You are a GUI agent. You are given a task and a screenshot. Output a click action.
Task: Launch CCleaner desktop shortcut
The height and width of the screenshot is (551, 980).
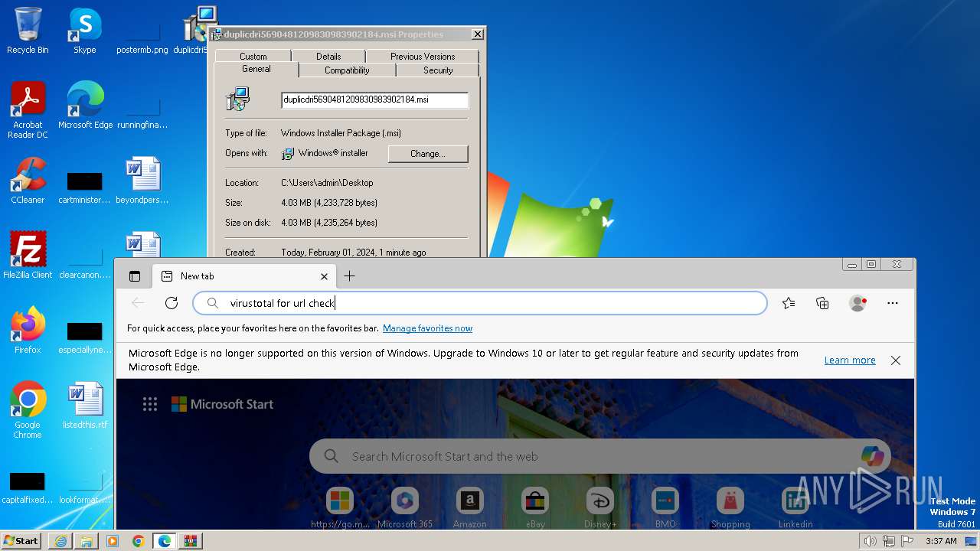(28, 180)
